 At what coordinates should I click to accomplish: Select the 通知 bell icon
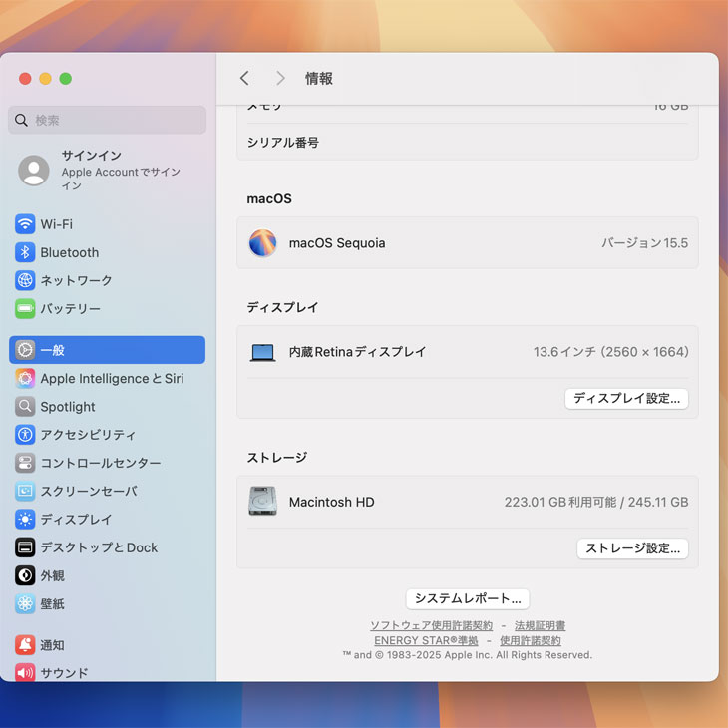(x=25, y=645)
